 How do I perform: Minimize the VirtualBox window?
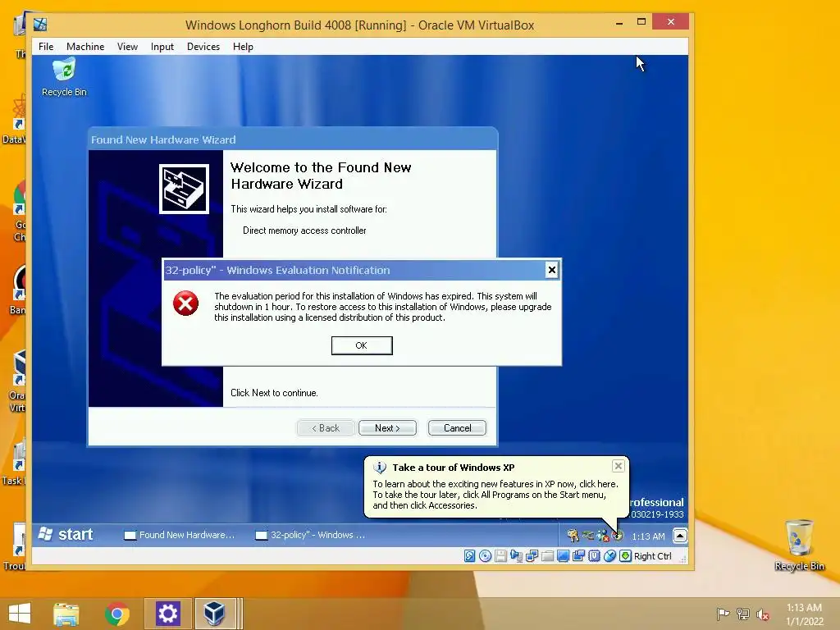619,22
